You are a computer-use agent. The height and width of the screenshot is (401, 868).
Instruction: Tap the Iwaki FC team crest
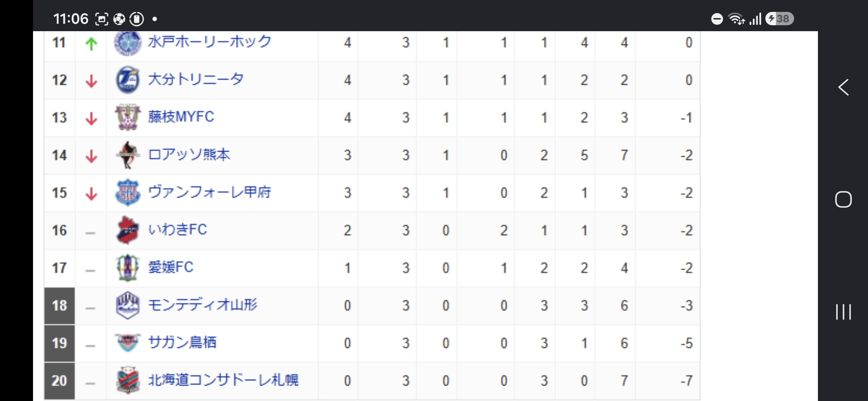coord(128,230)
